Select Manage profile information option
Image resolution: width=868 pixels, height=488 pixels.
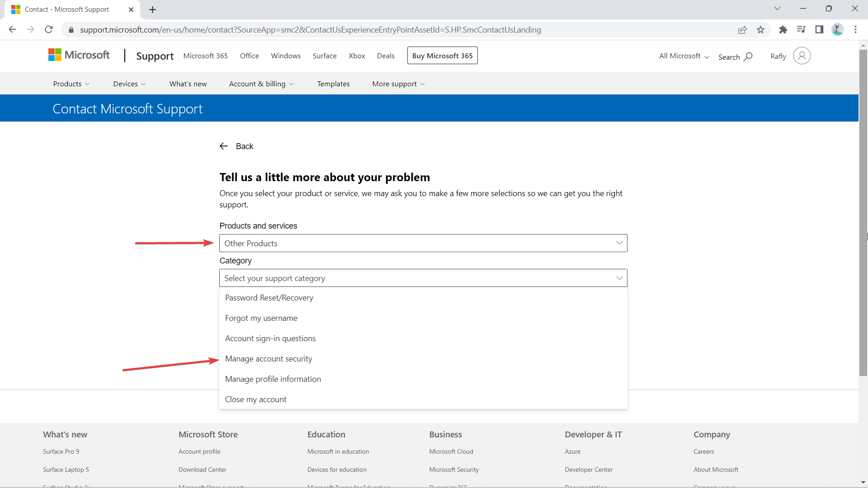pos(423,379)
